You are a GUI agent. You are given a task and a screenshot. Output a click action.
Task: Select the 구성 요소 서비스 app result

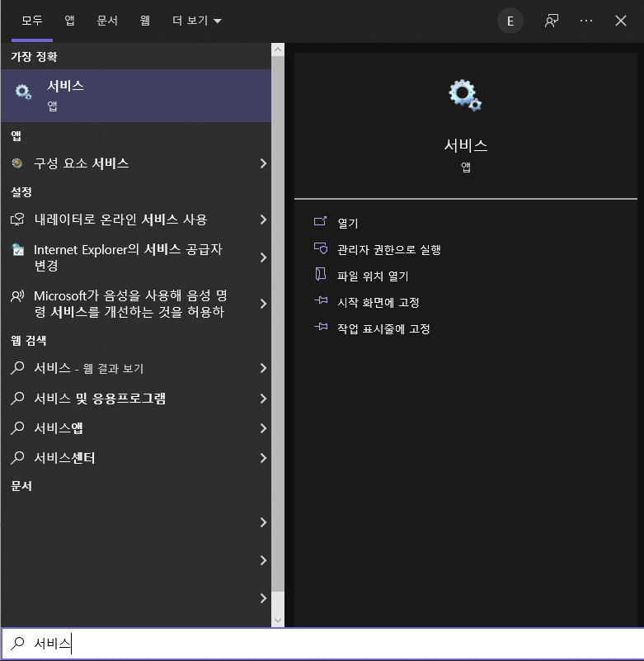(136, 163)
